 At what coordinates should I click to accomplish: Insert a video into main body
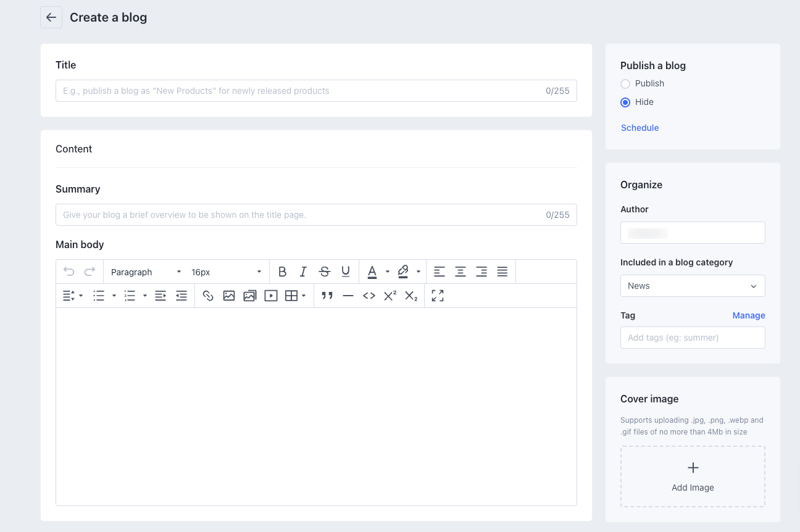pyautogui.click(x=270, y=296)
